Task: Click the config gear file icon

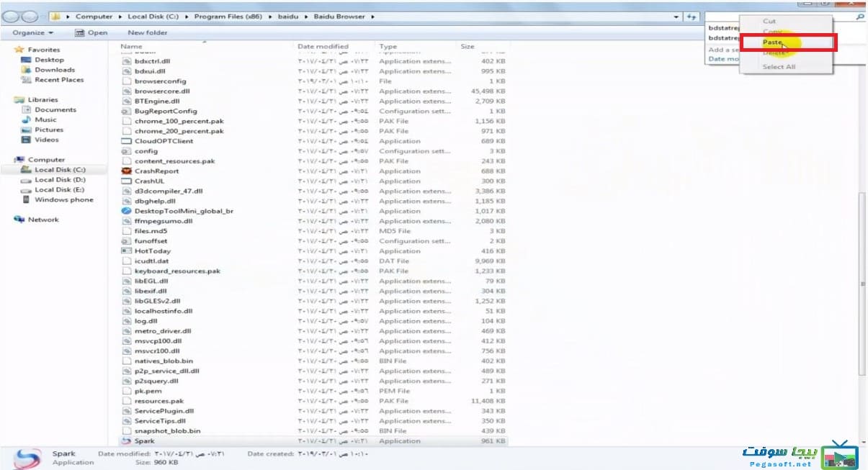Action: (125, 151)
